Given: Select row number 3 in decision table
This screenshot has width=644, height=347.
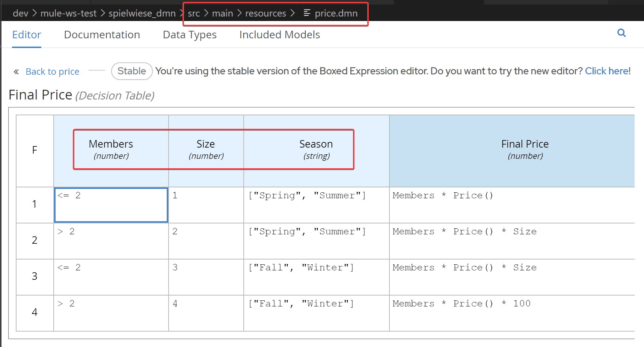Looking at the screenshot, I should tap(35, 276).
